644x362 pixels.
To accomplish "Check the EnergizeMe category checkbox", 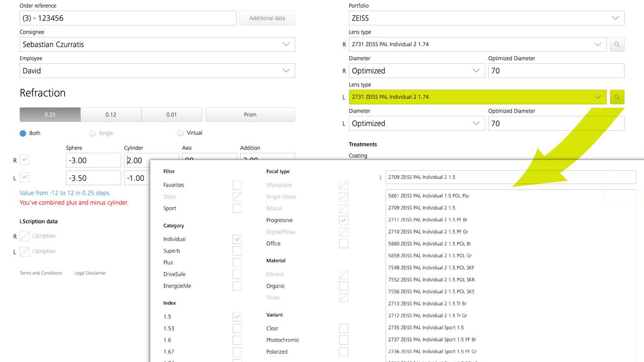I will pos(237,286).
